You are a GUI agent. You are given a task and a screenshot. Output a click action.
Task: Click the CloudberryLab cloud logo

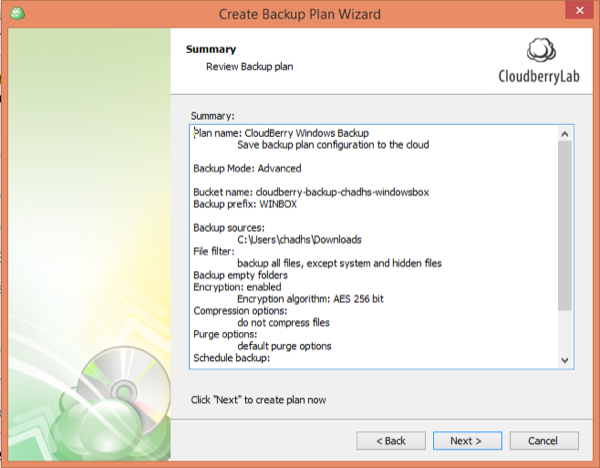pyautogui.click(x=541, y=50)
